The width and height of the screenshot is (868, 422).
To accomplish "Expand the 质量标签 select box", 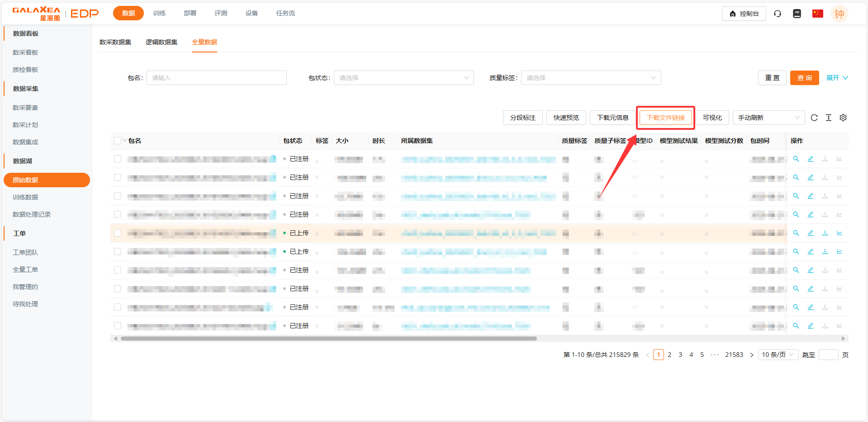I will pos(591,78).
